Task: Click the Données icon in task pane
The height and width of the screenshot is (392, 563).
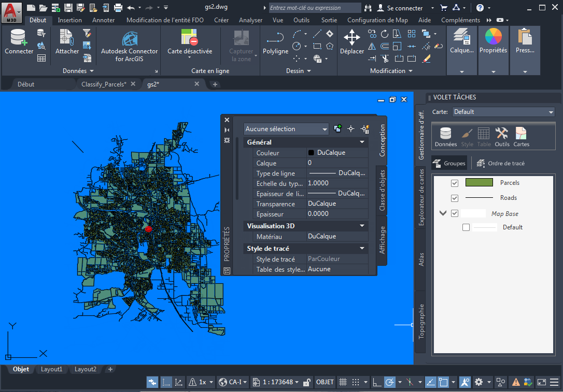Action: 446,137
